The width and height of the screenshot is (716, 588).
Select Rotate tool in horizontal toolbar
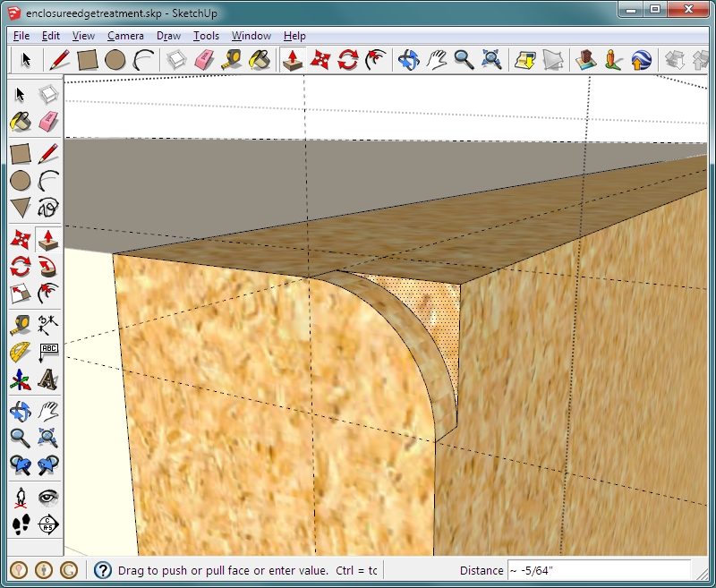(x=347, y=60)
